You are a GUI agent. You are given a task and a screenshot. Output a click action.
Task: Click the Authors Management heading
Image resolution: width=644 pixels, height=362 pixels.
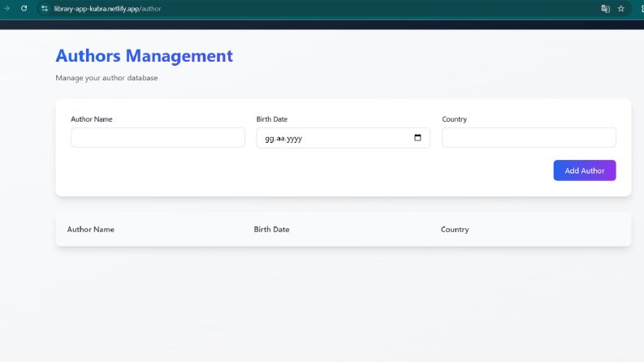[x=145, y=56]
